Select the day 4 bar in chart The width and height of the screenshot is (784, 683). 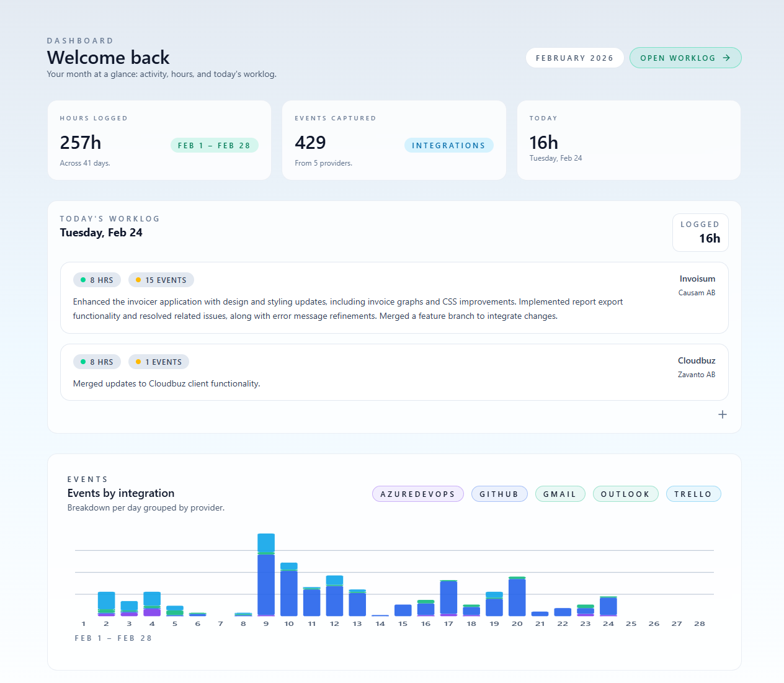click(152, 604)
